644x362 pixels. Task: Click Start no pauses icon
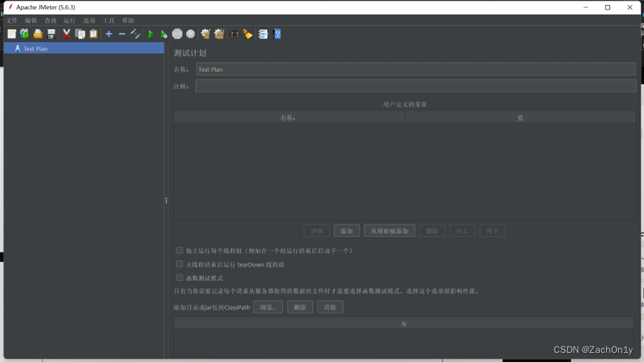pyautogui.click(x=164, y=34)
